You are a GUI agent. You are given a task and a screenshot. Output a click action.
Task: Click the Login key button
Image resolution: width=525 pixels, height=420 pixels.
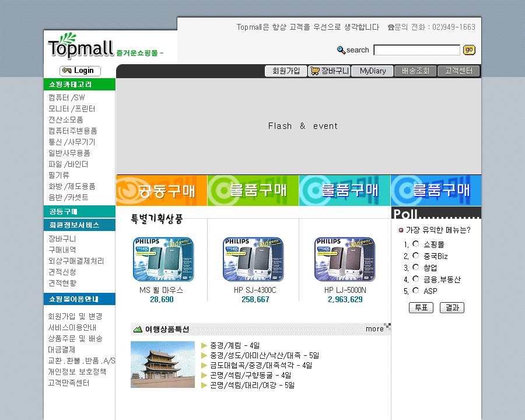80,71
